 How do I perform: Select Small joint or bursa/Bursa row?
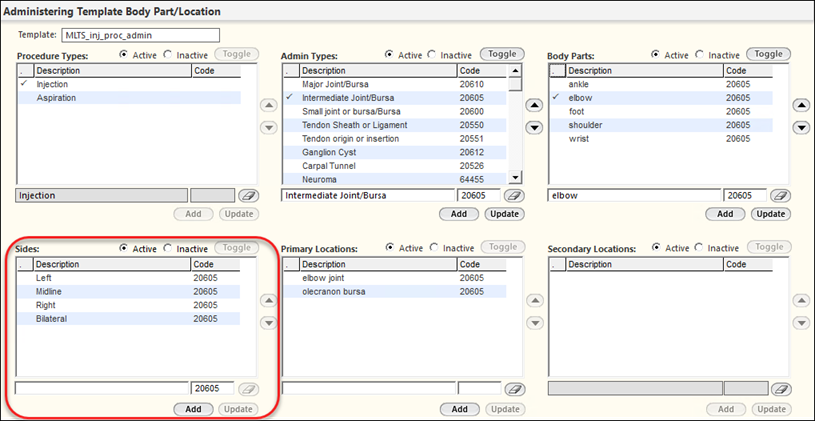pyautogui.click(x=395, y=111)
